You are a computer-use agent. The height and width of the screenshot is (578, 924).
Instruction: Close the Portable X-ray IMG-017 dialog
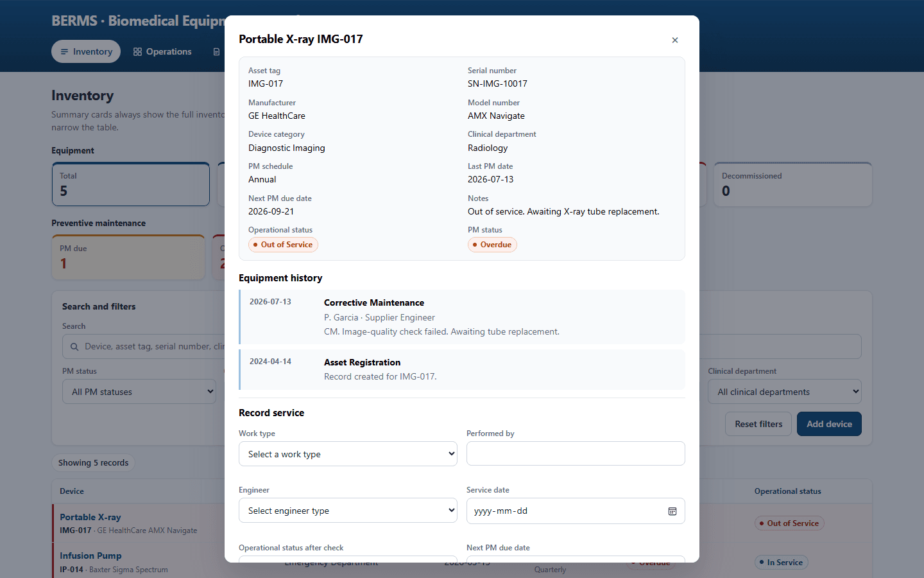(675, 40)
